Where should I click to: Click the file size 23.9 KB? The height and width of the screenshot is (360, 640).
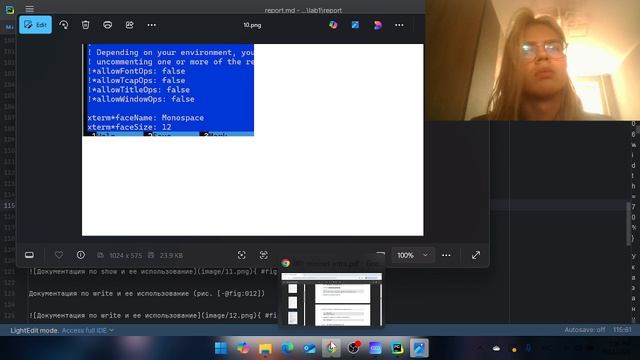[x=171, y=256]
